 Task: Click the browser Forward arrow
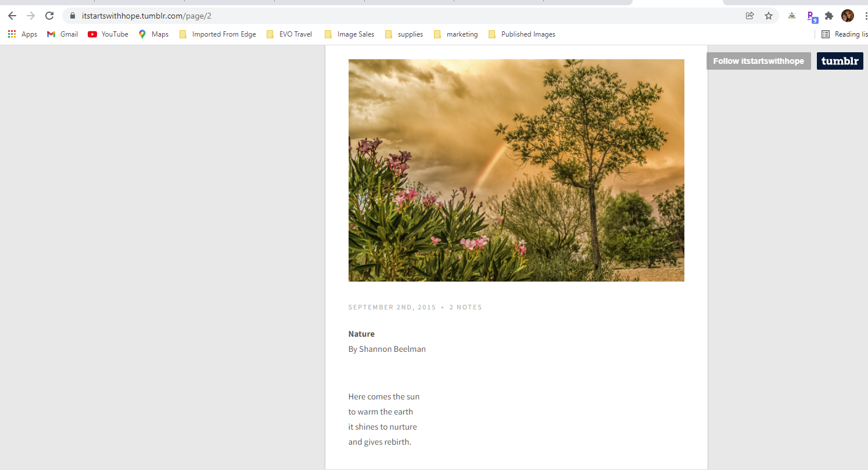coord(31,16)
